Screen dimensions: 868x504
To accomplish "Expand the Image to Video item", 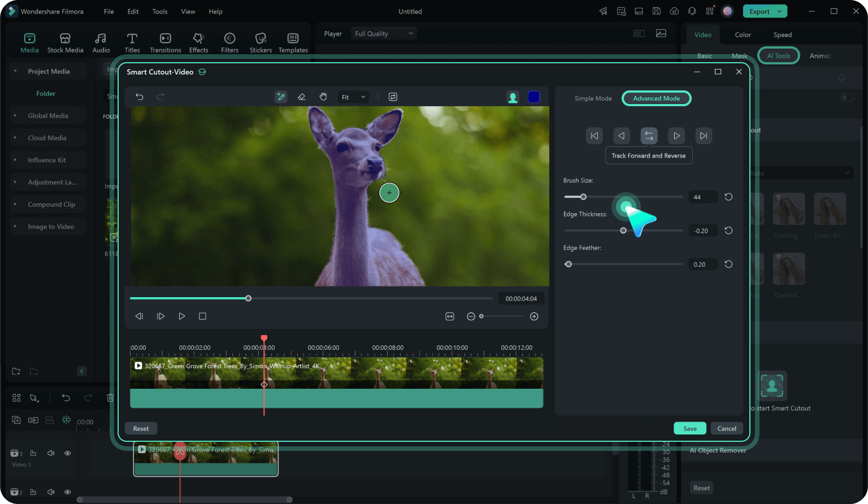I will [15, 227].
